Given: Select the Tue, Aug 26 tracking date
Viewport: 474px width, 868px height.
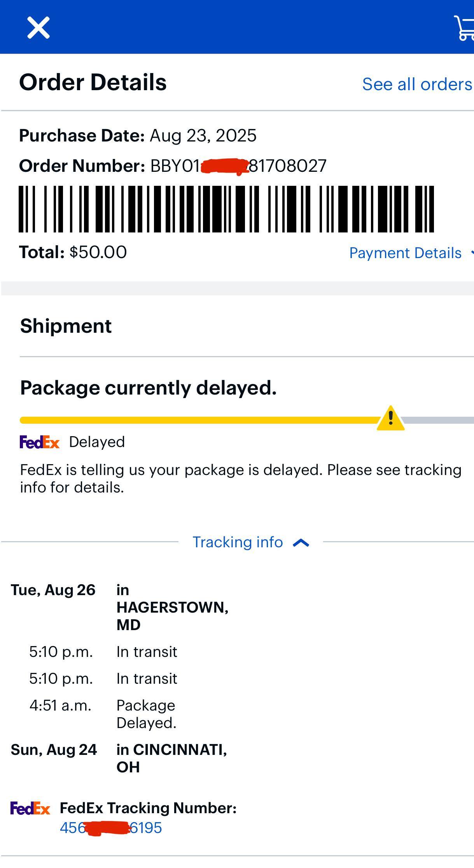Looking at the screenshot, I should 53,590.
